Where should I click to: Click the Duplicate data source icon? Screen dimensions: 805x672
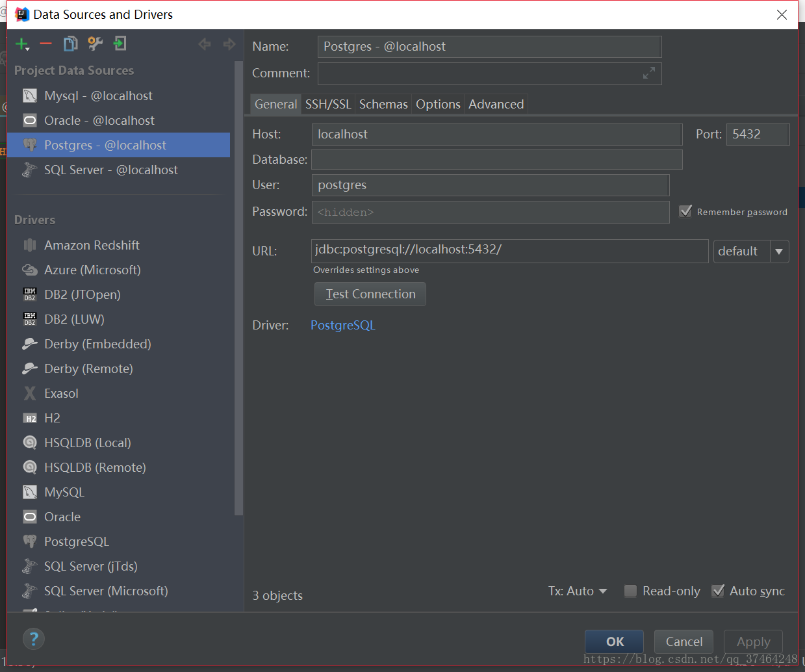pos(70,44)
